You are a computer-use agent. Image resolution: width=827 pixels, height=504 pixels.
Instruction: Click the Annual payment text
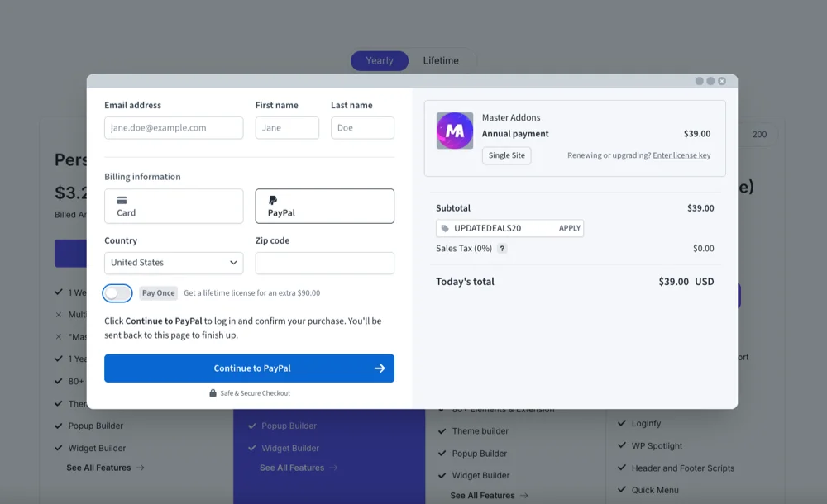pos(514,134)
